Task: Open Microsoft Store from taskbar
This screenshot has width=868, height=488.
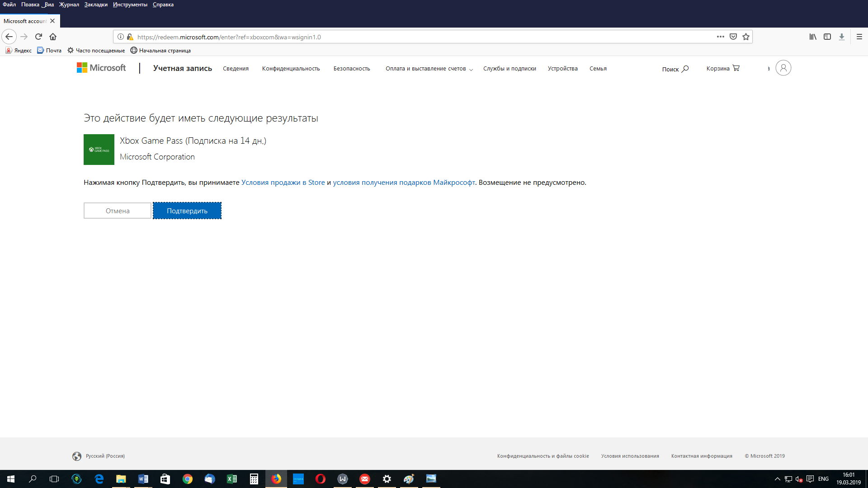Action: [165, 479]
